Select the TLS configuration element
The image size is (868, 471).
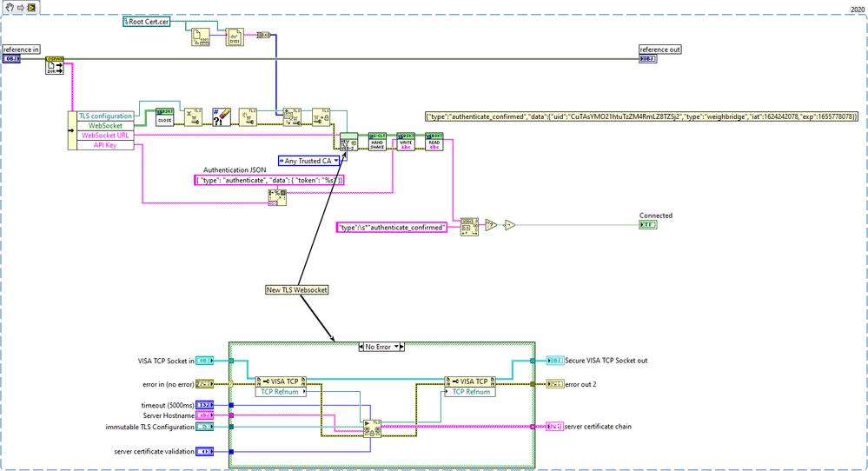click(105, 116)
